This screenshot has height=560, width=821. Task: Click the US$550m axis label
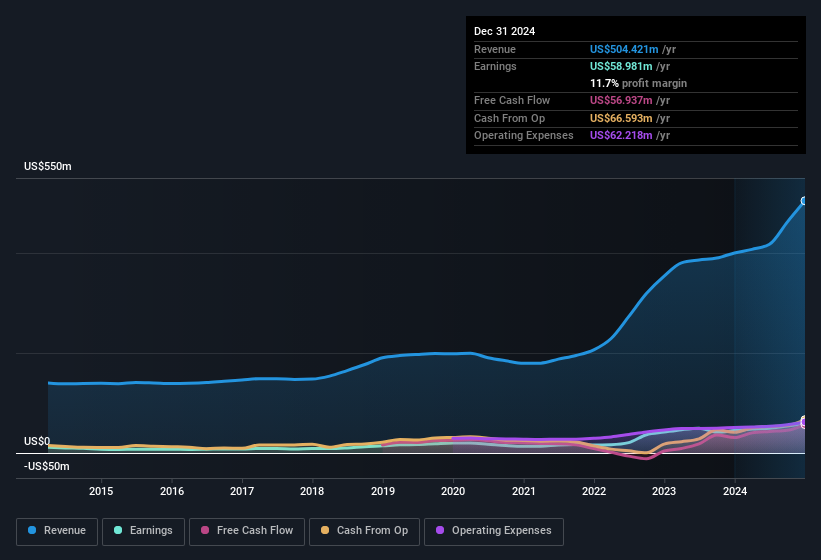point(48,166)
